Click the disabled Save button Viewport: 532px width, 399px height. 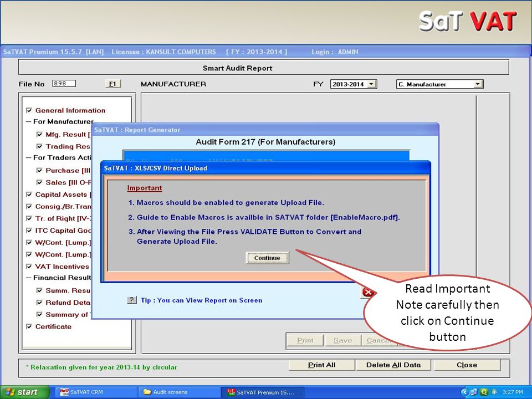pyautogui.click(x=342, y=340)
